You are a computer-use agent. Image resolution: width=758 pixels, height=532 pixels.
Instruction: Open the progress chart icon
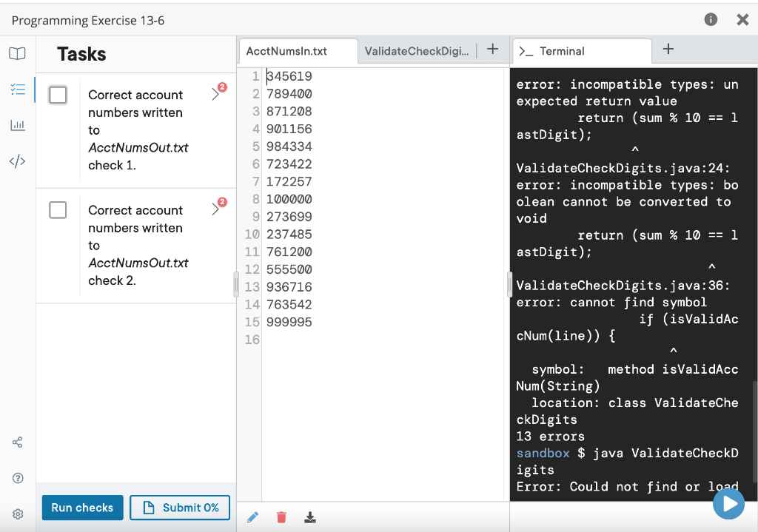point(18,126)
